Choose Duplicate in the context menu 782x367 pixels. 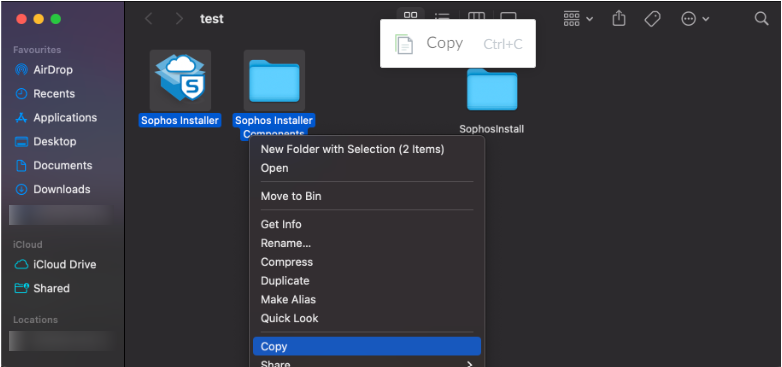point(285,281)
